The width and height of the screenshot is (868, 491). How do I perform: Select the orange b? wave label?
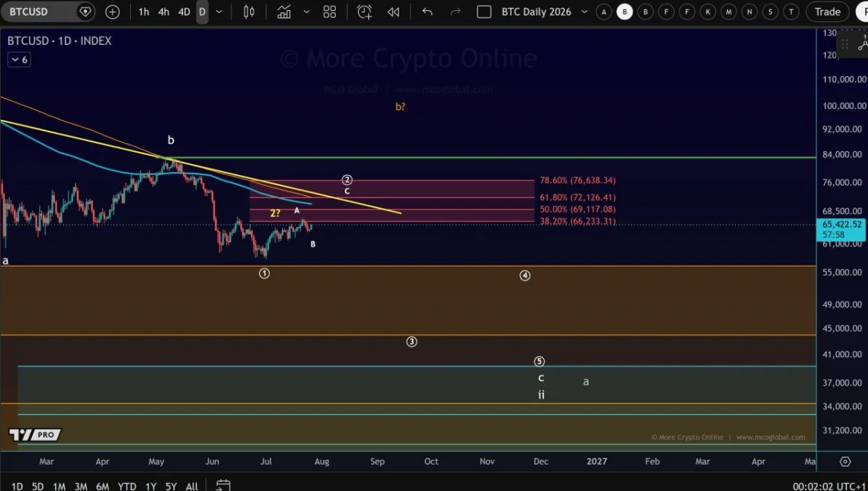click(x=400, y=106)
